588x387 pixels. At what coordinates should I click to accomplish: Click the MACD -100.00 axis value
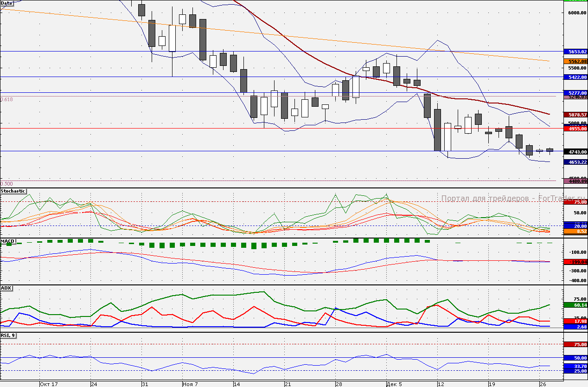coord(579,252)
